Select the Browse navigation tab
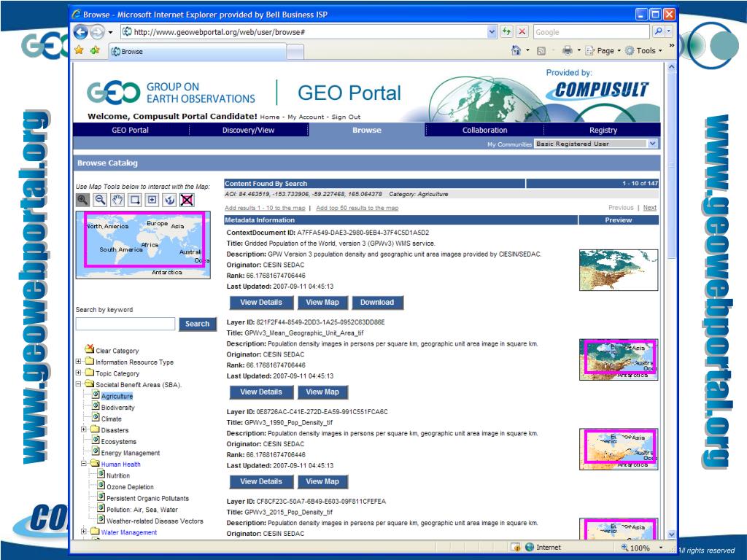This screenshot has width=747, height=560. point(367,130)
